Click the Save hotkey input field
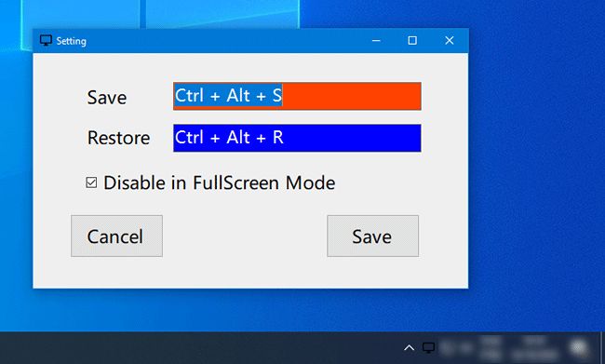 297,96
